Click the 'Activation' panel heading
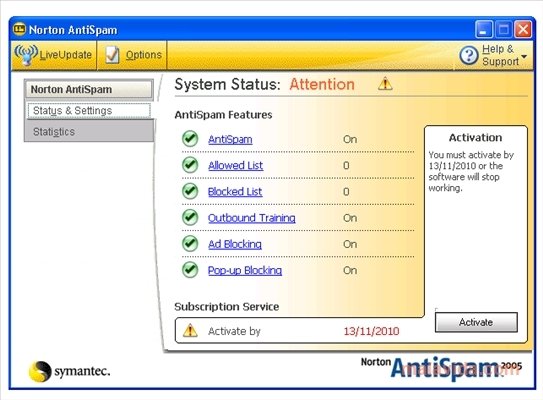 click(x=475, y=137)
